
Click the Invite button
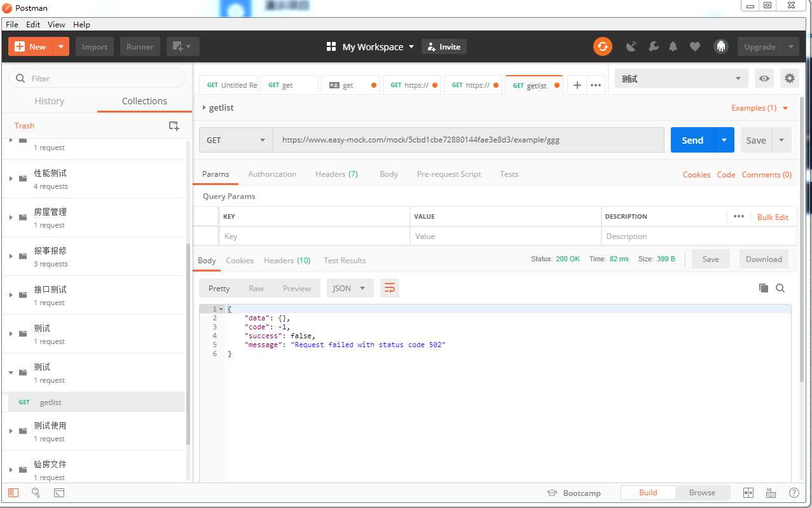pyautogui.click(x=444, y=46)
